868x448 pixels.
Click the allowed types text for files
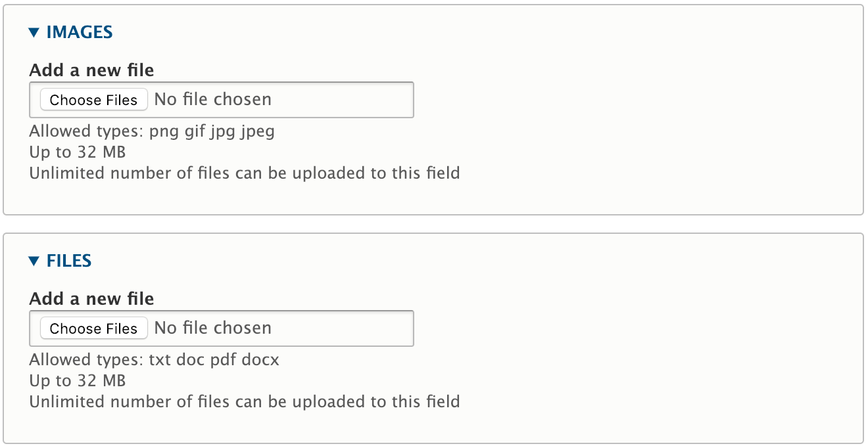(153, 360)
